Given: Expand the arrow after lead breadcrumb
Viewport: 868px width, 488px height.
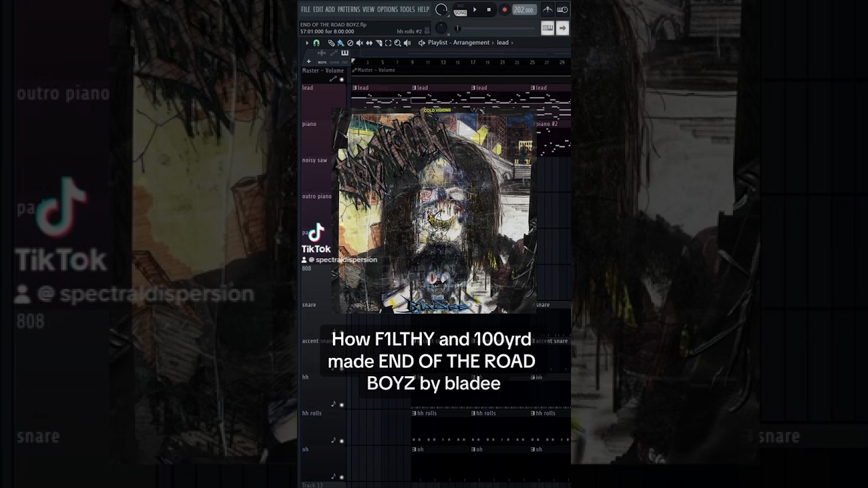Looking at the screenshot, I should click(513, 43).
